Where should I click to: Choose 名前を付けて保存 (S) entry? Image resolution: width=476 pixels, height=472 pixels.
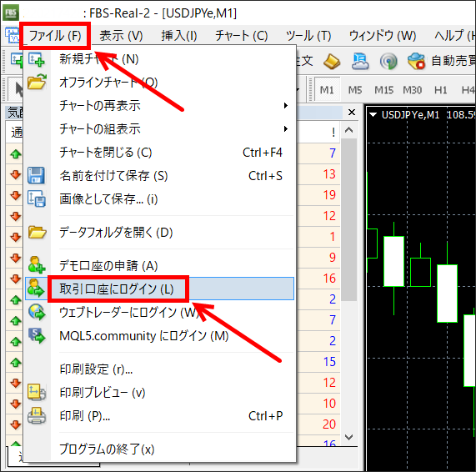tap(160, 176)
